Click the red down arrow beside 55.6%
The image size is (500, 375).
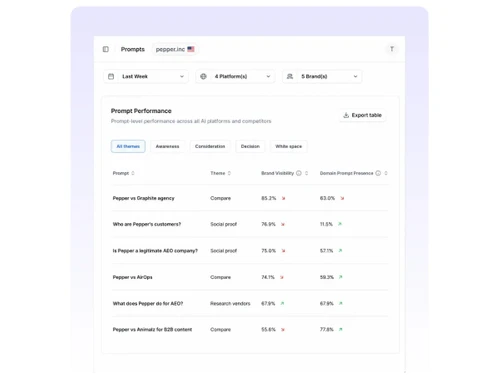click(283, 330)
